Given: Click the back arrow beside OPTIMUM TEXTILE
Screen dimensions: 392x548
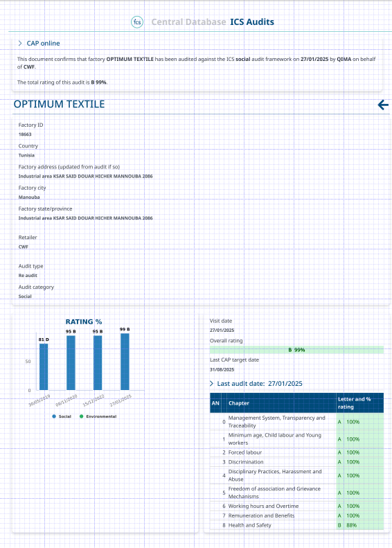Looking at the screenshot, I should (x=383, y=105).
